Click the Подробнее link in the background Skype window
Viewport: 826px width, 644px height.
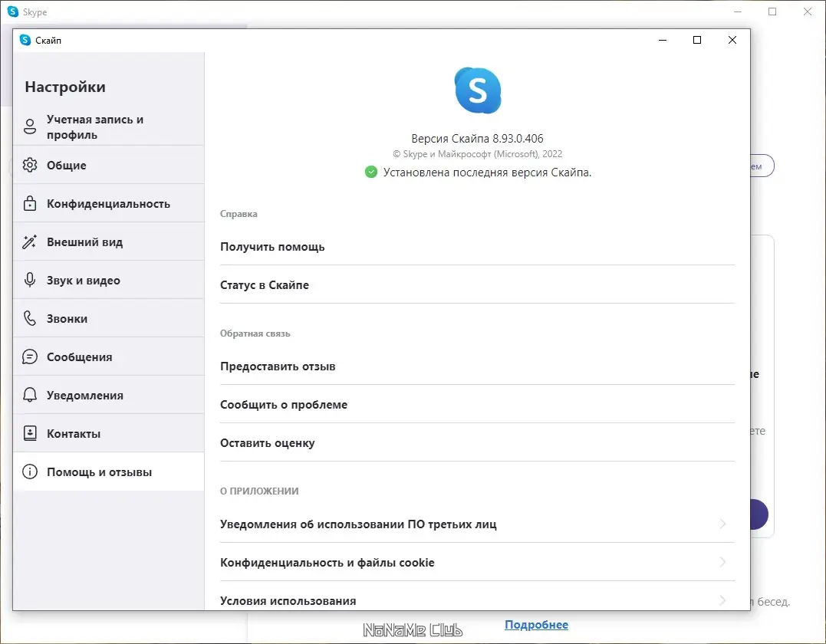tap(536, 625)
